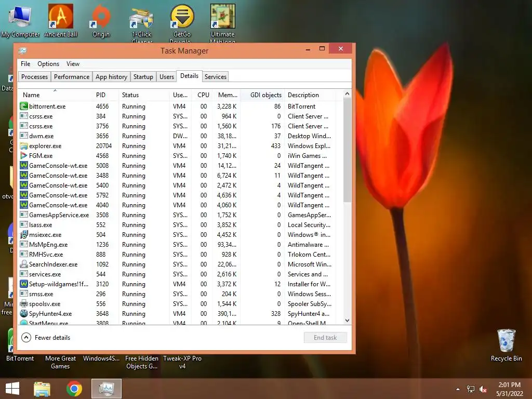532x399 pixels.
Task: Select the Origin desktop shortcut
Action: (101, 21)
